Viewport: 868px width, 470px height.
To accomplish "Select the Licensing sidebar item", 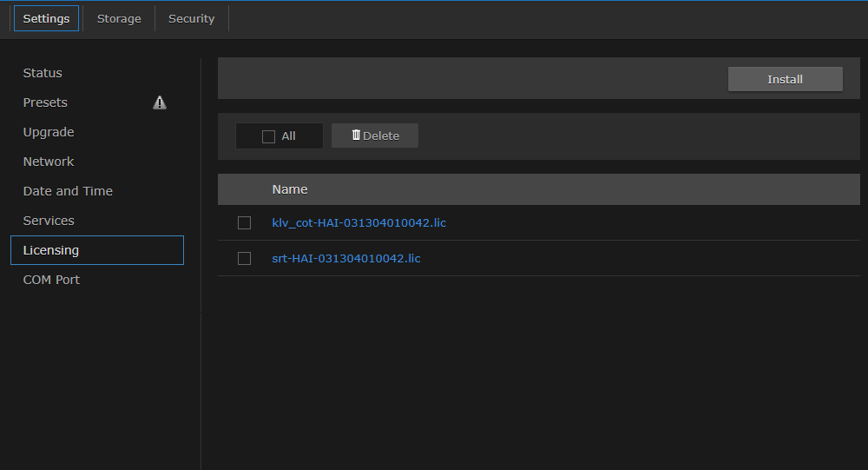I will click(x=51, y=250).
